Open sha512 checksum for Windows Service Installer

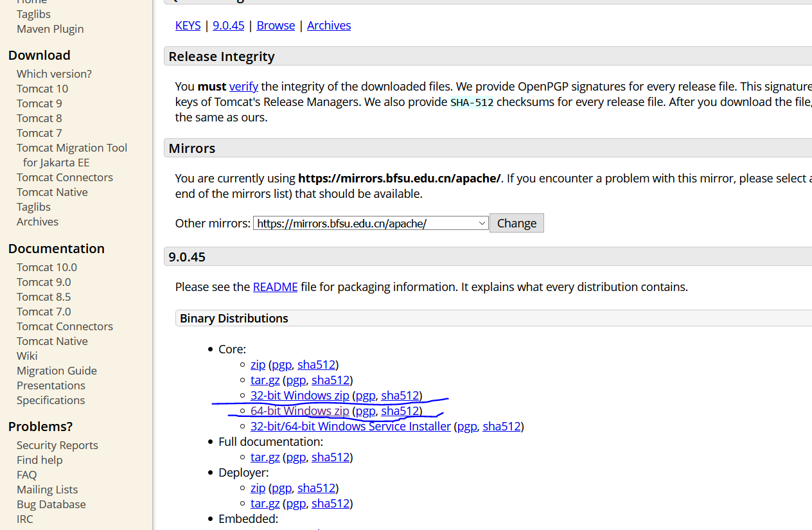click(502, 426)
